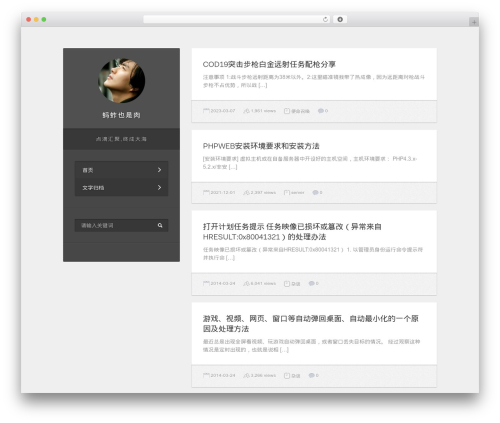Click the 2021-12-01 date text
Screen dimensions: 500x423
coord(223,192)
